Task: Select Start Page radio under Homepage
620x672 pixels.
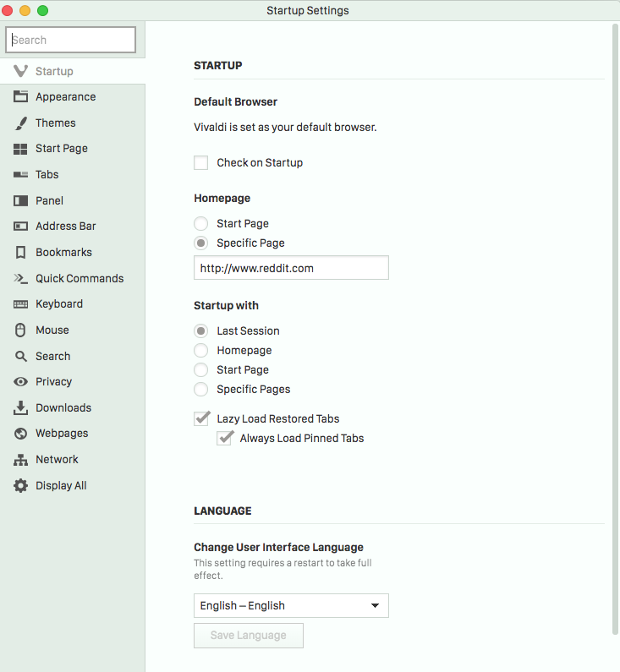Action: (x=200, y=224)
